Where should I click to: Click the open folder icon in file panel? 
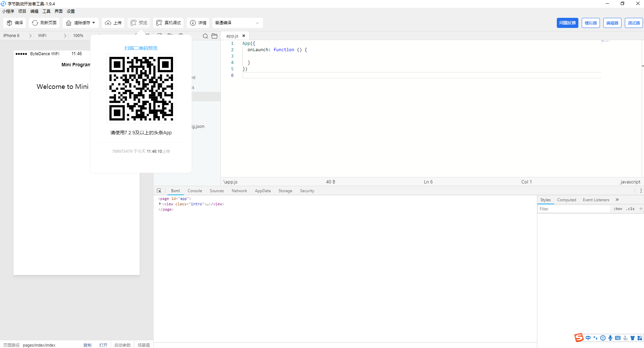[x=214, y=36]
